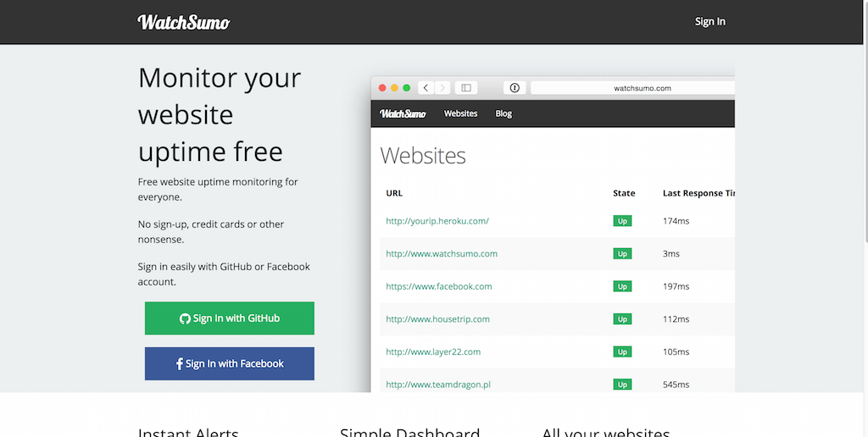Viewport: 868px width, 437px height.
Task: Click the Websites page heading in the mockup
Action: (x=423, y=156)
